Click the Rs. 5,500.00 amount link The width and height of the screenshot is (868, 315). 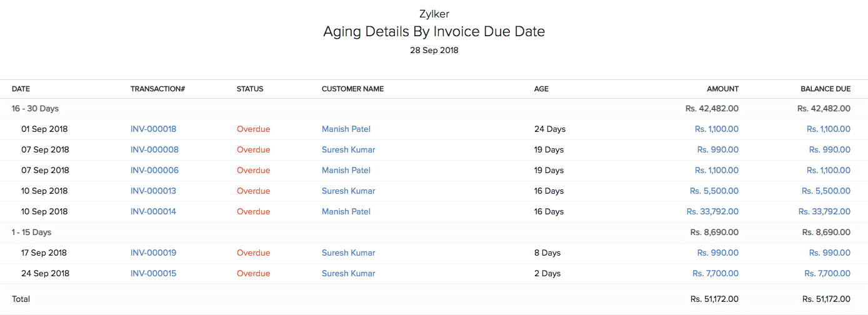714,191
